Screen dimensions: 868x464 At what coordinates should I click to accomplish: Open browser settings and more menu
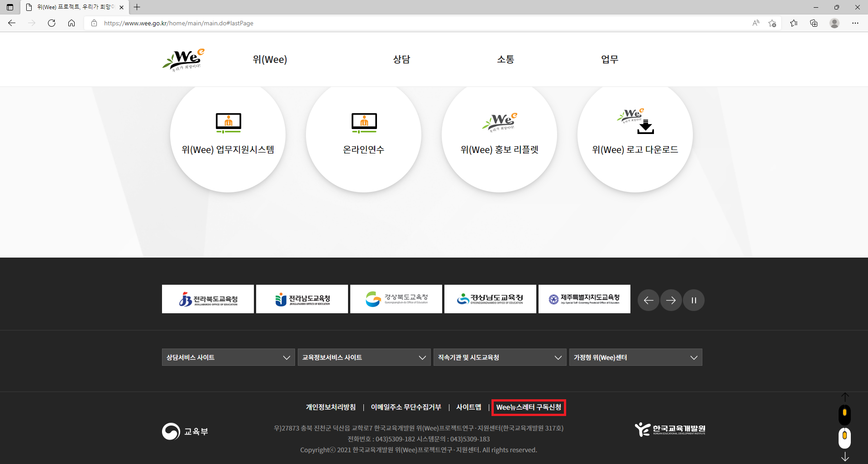(x=855, y=23)
